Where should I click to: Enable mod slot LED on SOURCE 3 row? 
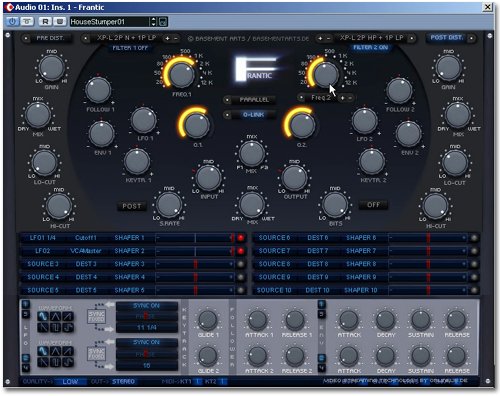pyautogui.click(x=240, y=264)
